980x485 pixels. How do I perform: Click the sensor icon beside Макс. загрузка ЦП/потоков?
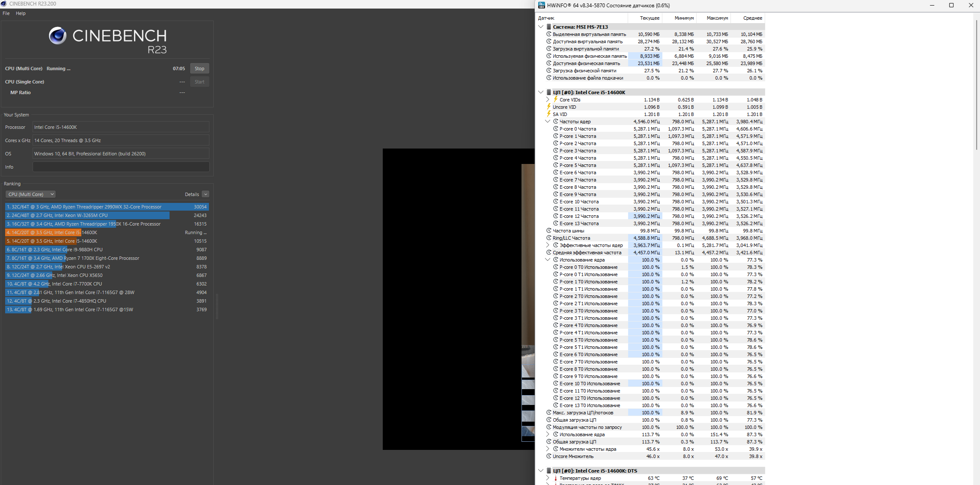pos(548,412)
